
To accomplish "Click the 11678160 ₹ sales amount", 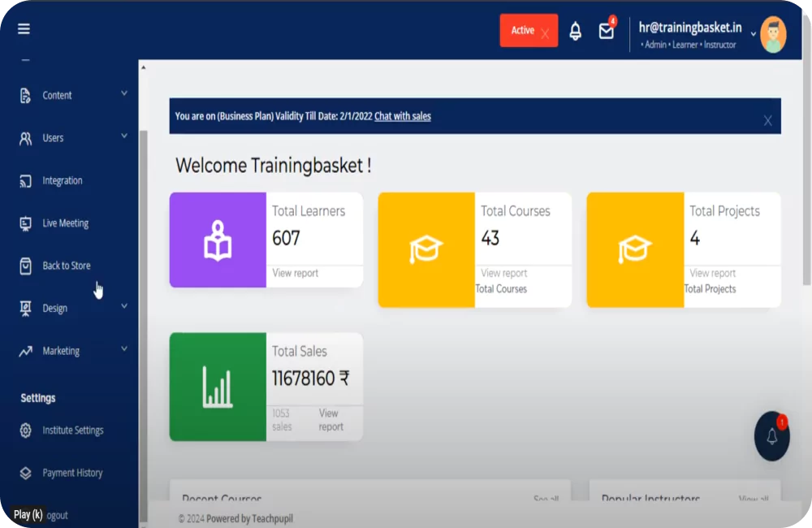I will (x=311, y=379).
